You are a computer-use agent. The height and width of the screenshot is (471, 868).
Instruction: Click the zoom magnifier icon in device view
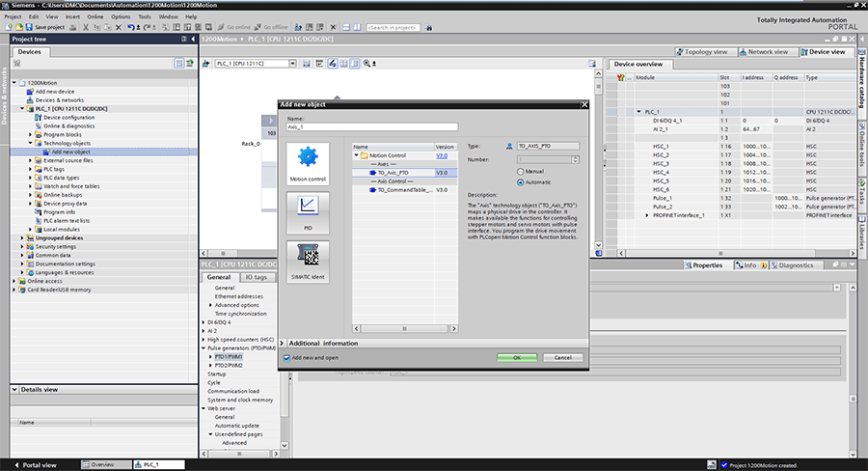366,63
